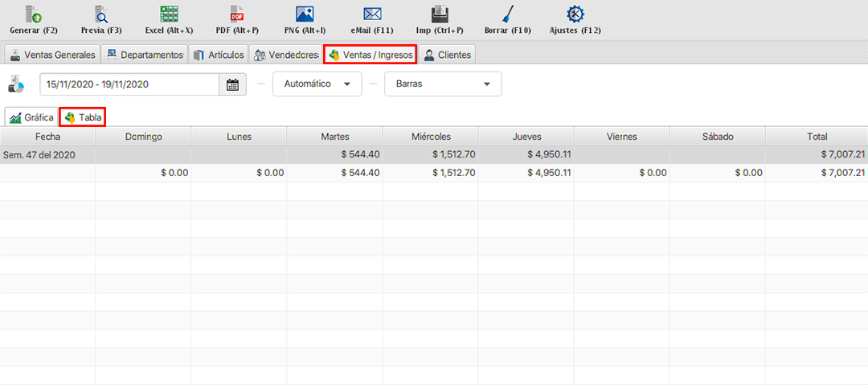Open the calendar date picker button
Screen dimensions: 868x385
[233, 84]
